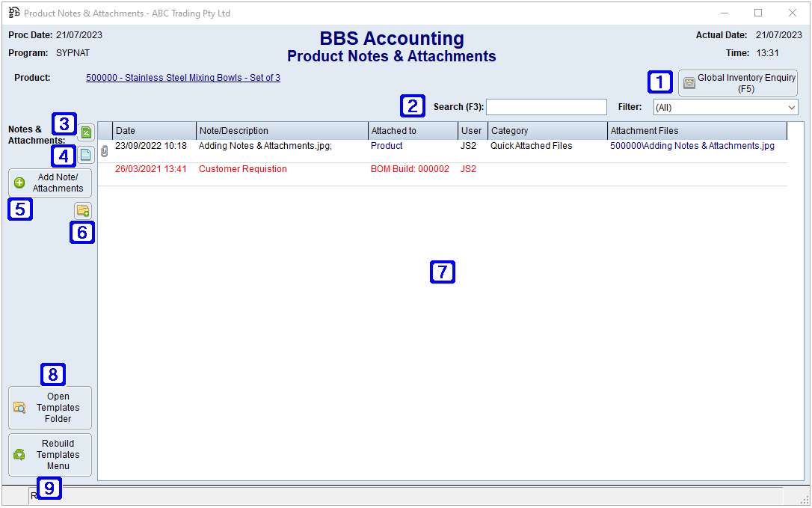Sort by the Date column header
Image resolution: width=812 pixels, height=508 pixels.
[154, 131]
